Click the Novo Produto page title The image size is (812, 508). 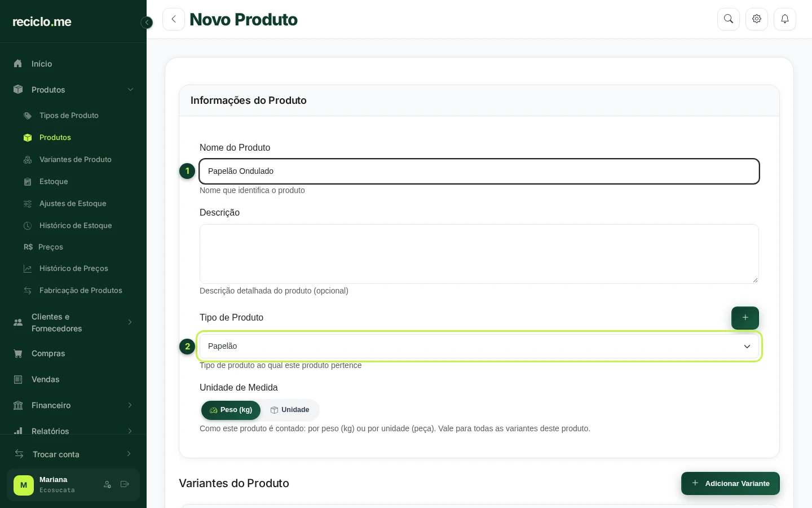[x=244, y=20]
